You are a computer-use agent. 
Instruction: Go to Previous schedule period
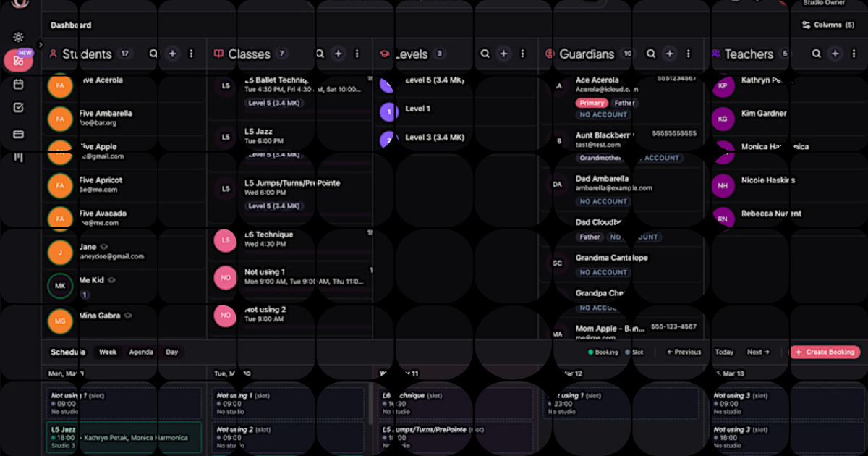684,352
